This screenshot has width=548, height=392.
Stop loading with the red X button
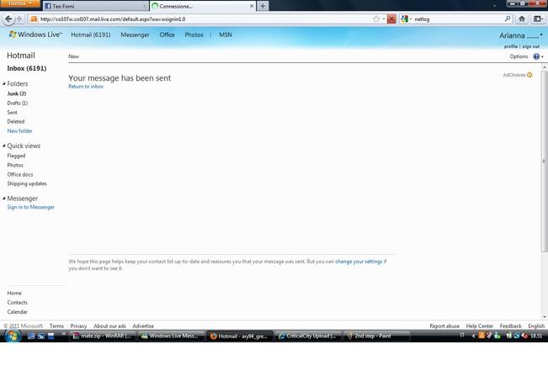click(x=391, y=19)
